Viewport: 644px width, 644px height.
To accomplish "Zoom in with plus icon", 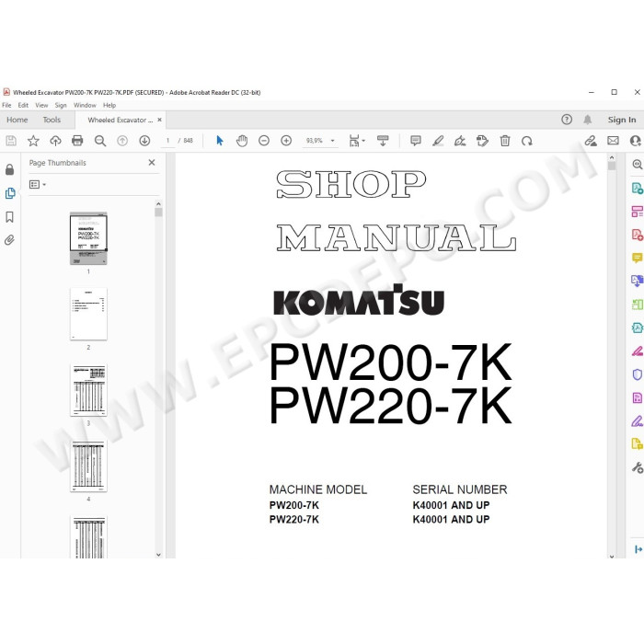I will [x=286, y=141].
